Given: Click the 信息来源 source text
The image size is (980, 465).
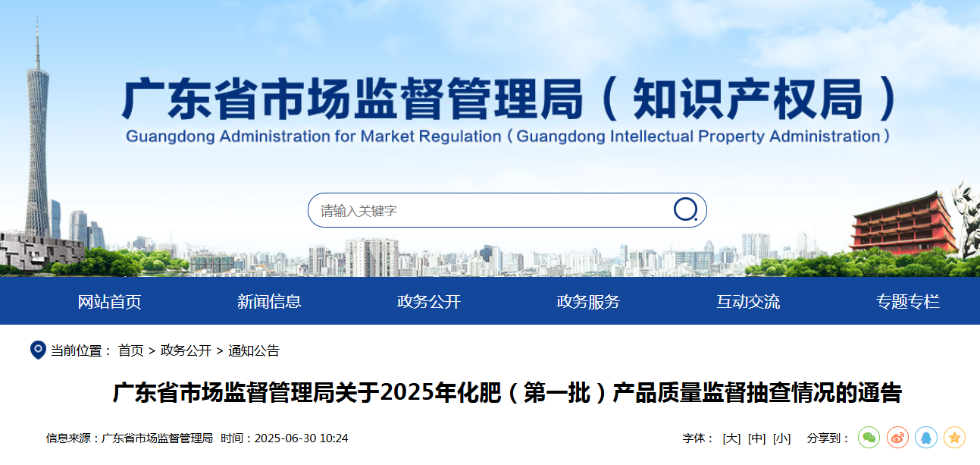Looking at the screenshot, I should (x=130, y=438).
